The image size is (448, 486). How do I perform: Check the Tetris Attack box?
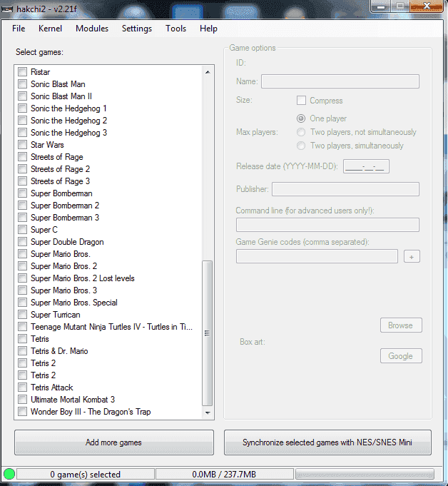pos(22,388)
